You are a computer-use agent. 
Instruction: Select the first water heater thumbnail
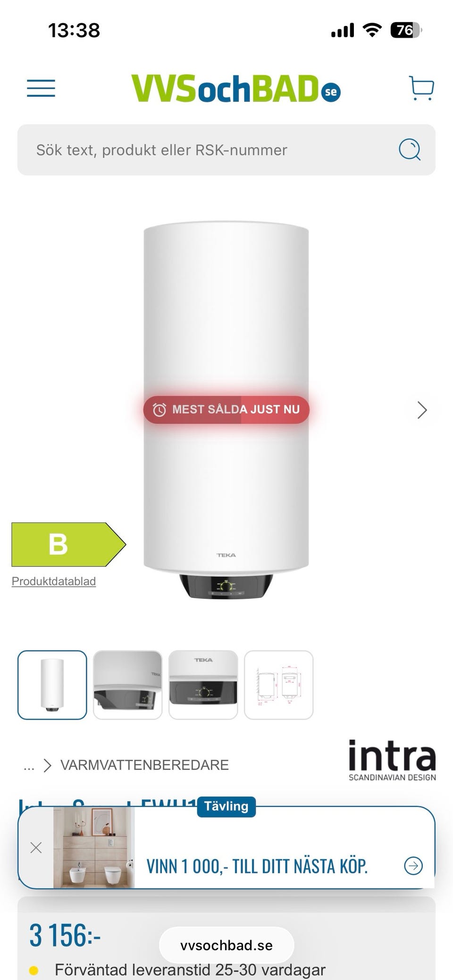52,685
